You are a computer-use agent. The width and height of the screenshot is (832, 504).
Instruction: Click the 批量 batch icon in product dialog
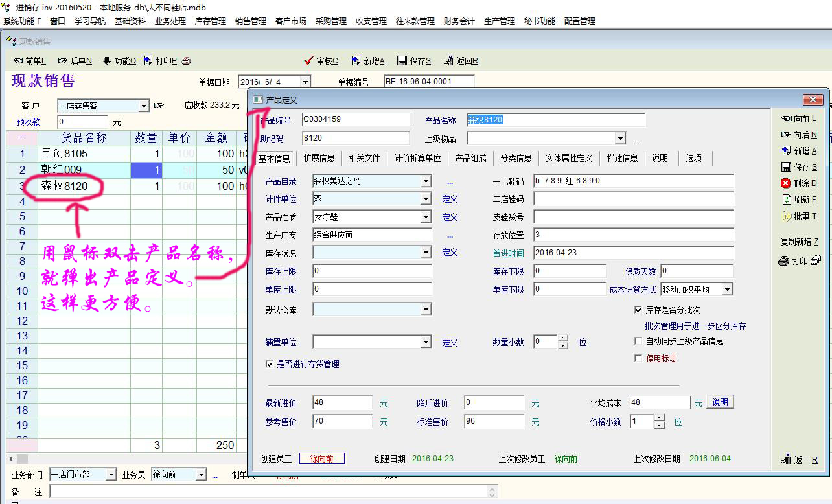pos(787,216)
